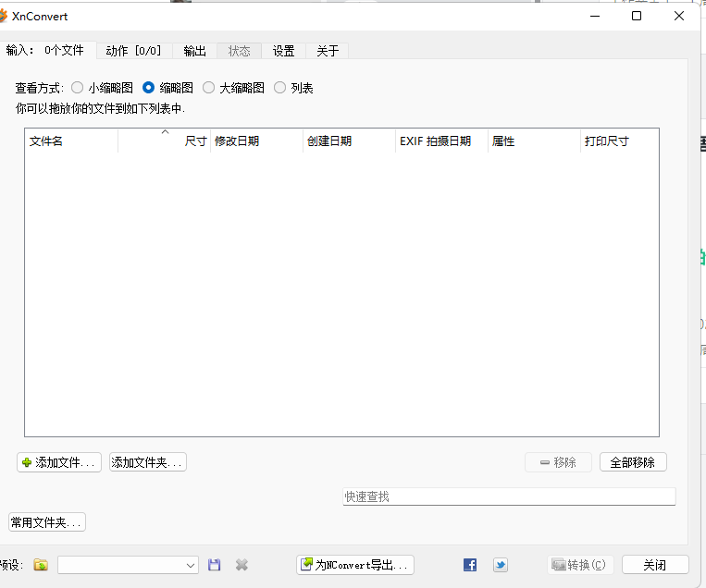
Task: Sort by the 修改日期 column header
Action: tap(256, 141)
